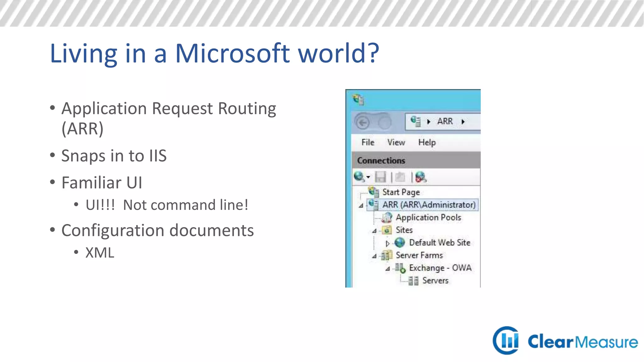Screen dimensions: 644x362
Task: Select Application Pools in the tree
Action: (x=428, y=217)
